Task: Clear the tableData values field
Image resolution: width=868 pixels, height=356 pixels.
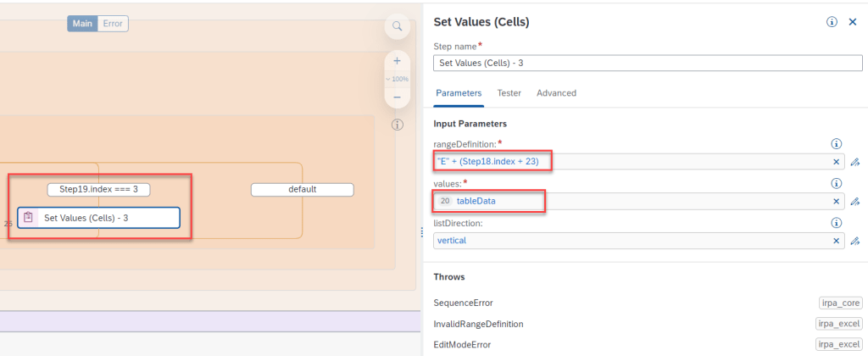Action: [836, 201]
